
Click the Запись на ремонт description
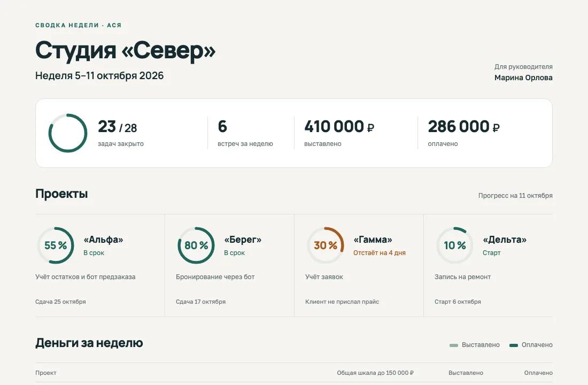[x=463, y=277]
